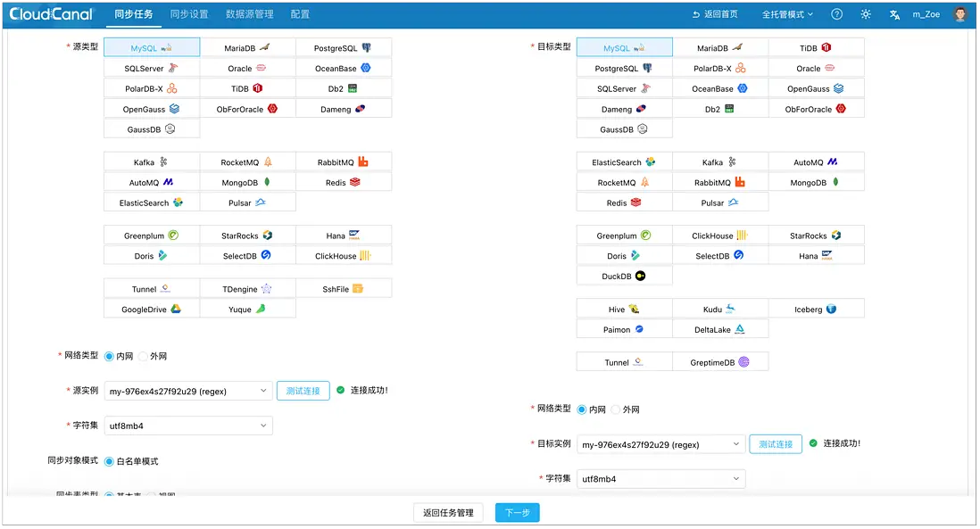Image resolution: width=980 pixels, height=529 pixels.
Task: Choose MongoDB as source type
Action: click(x=247, y=182)
